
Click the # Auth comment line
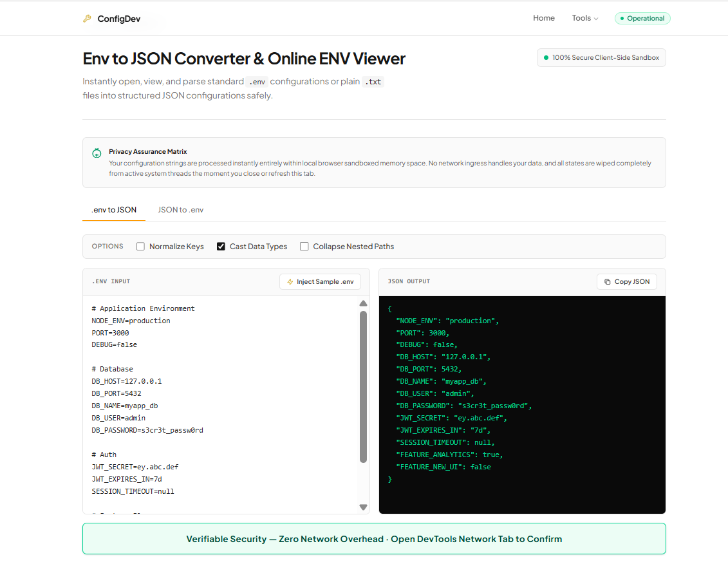click(104, 455)
